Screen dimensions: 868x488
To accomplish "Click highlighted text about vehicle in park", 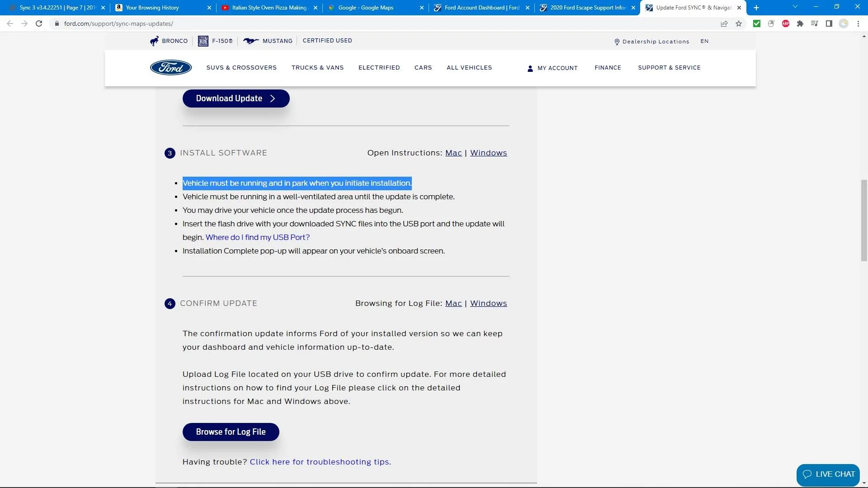I will pyautogui.click(x=297, y=183).
